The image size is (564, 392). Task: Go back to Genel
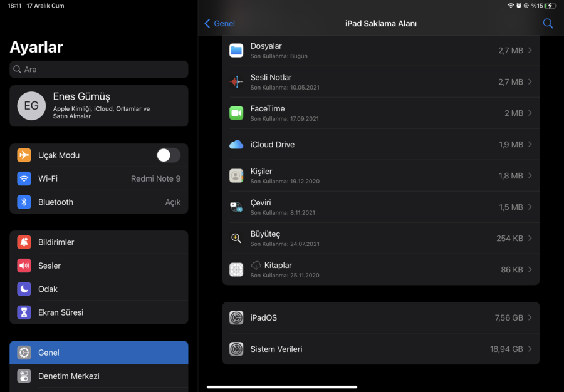point(219,23)
